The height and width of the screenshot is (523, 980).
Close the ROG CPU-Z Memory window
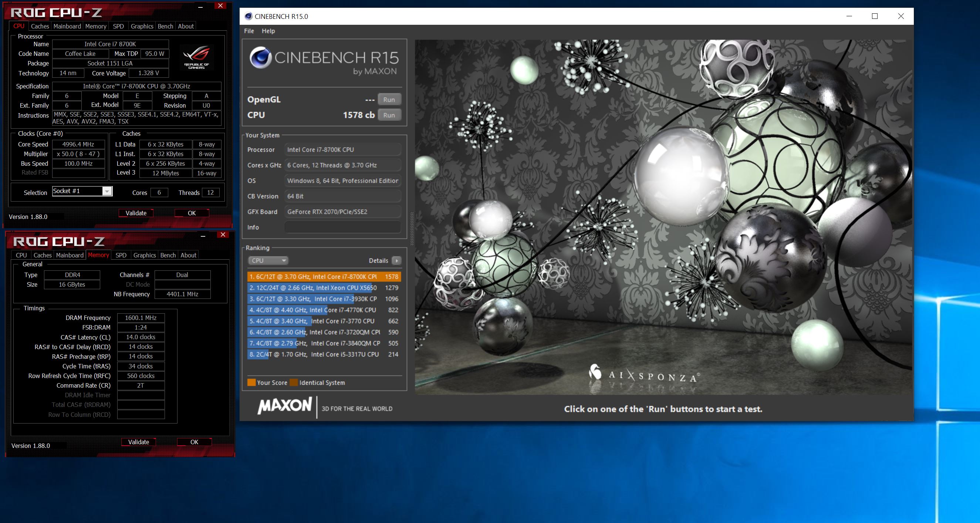pyautogui.click(x=223, y=235)
